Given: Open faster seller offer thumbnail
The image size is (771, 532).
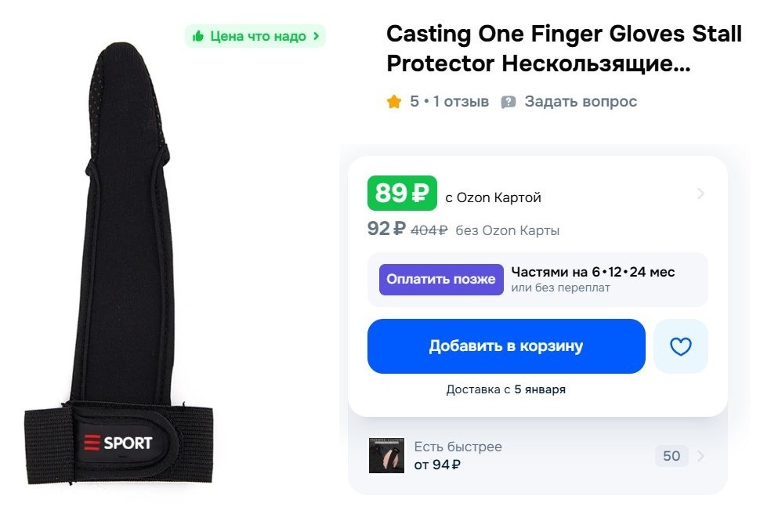Looking at the screenshot, I should [386, 456].
